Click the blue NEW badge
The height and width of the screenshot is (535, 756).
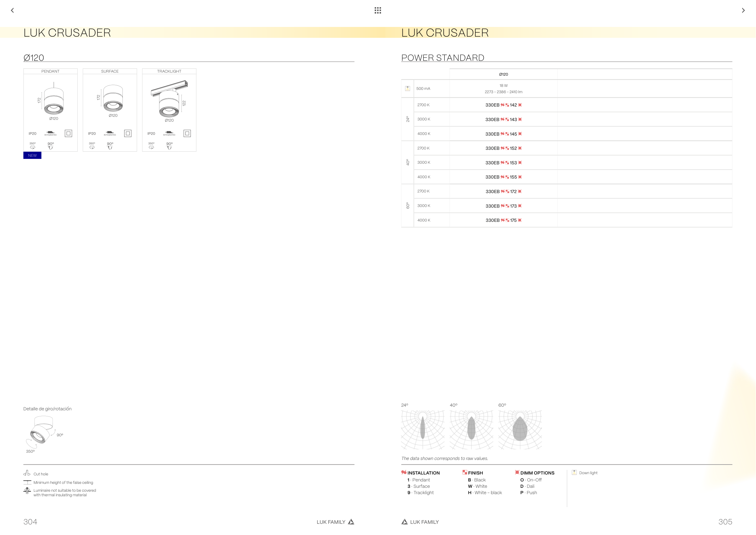(x=32, y=156)
